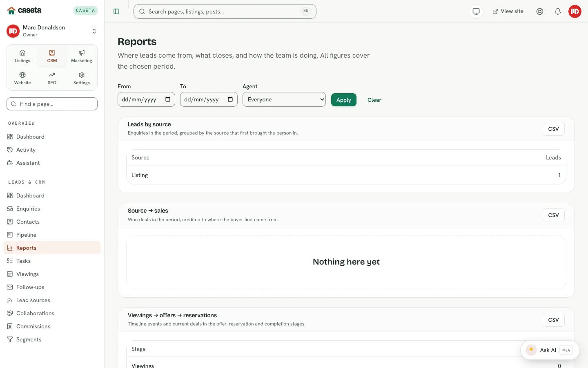Click the View site link
The image size is (588, 368).
[508, 11]
